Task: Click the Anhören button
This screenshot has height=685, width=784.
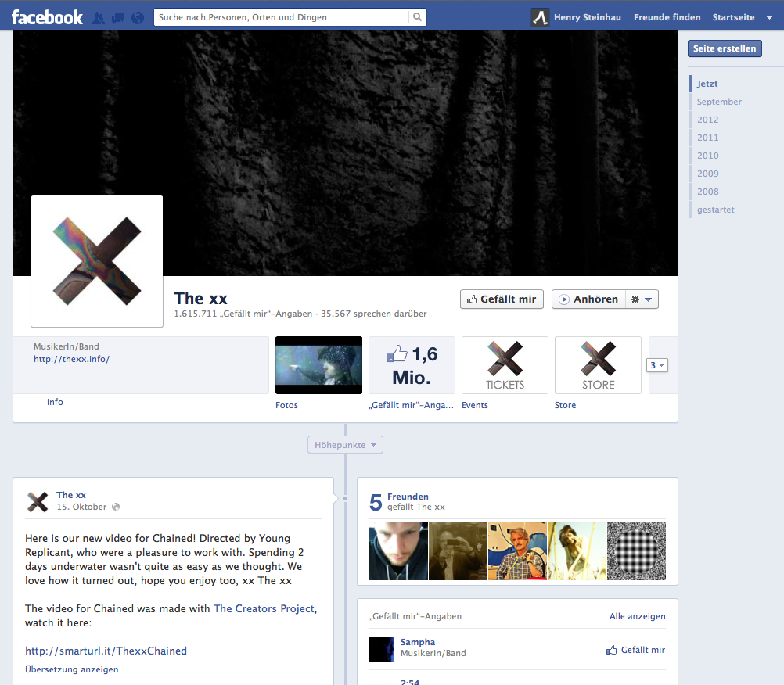Action: [588, 299]
